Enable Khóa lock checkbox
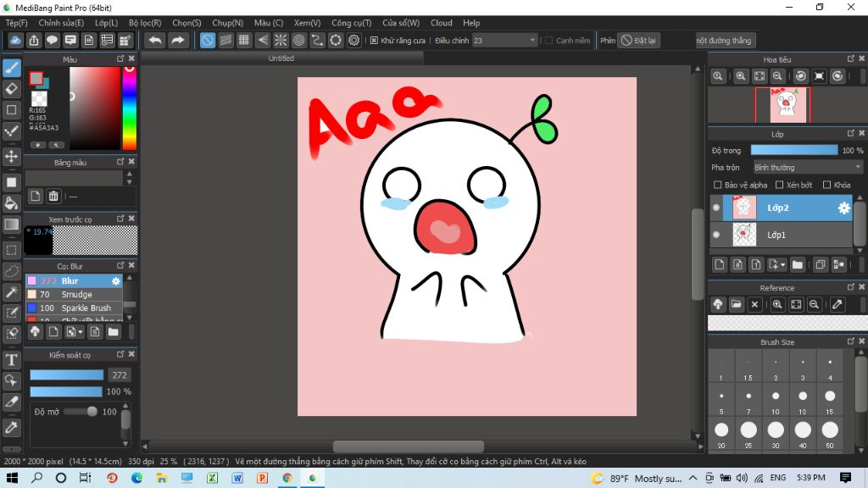 point(827,185)
